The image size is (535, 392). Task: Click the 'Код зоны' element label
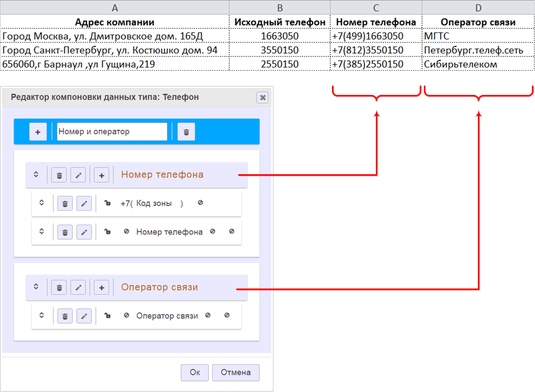(x=154, y=203)
